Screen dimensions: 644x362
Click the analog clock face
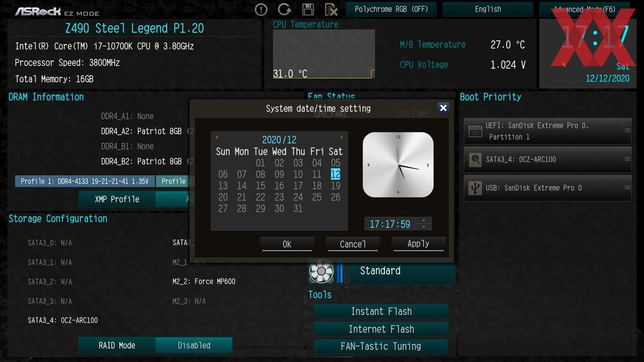pos(398,165)
